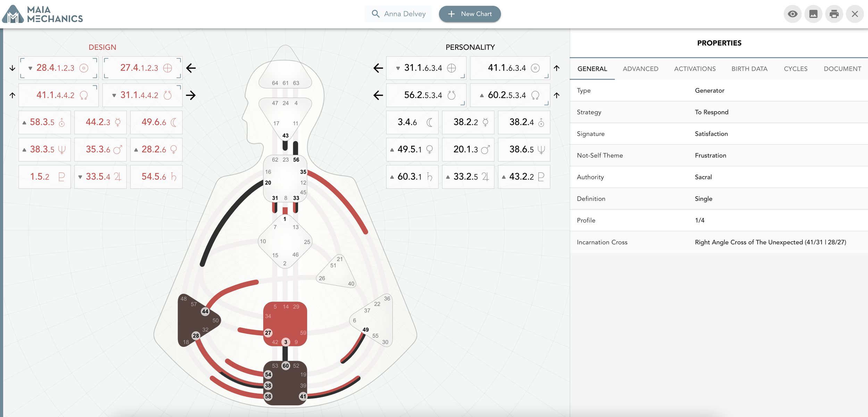
Task: Click the Design 54.5 Saturn cell
Action: click(x=156, y=177)
